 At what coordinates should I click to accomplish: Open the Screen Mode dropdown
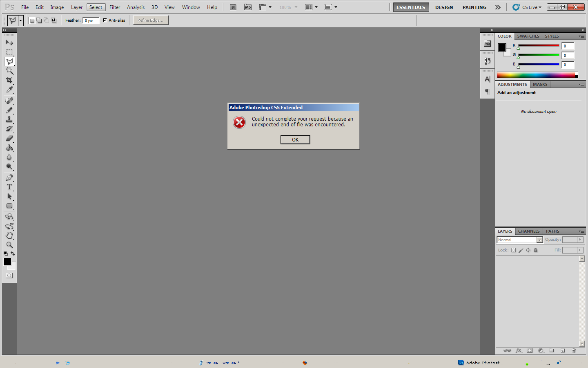coord(331,7)
